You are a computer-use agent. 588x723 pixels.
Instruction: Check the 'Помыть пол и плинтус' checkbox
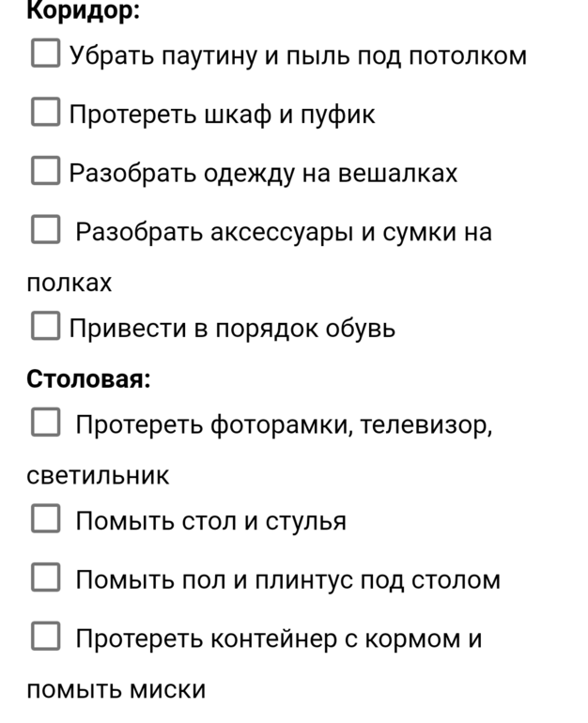click(45, 578)
